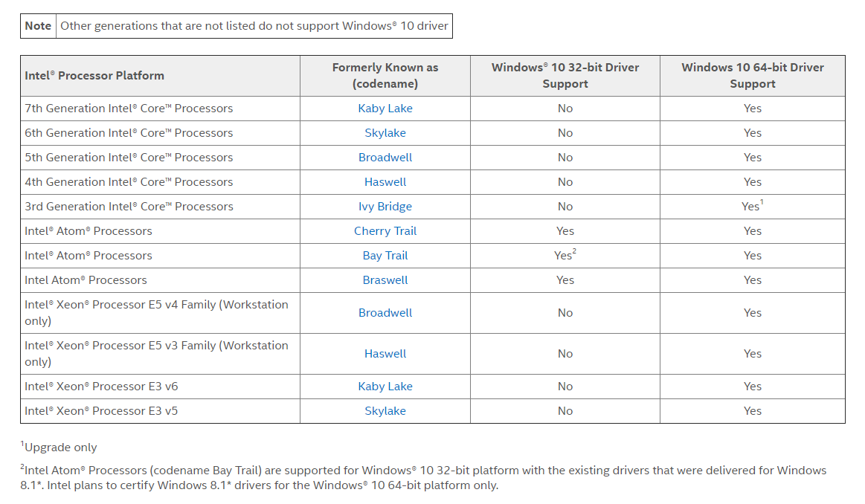Click the Yes cell with footnote 1 for Ivy Bridge
The height and width of the screenshot is (504, 865).
[752, 207]
